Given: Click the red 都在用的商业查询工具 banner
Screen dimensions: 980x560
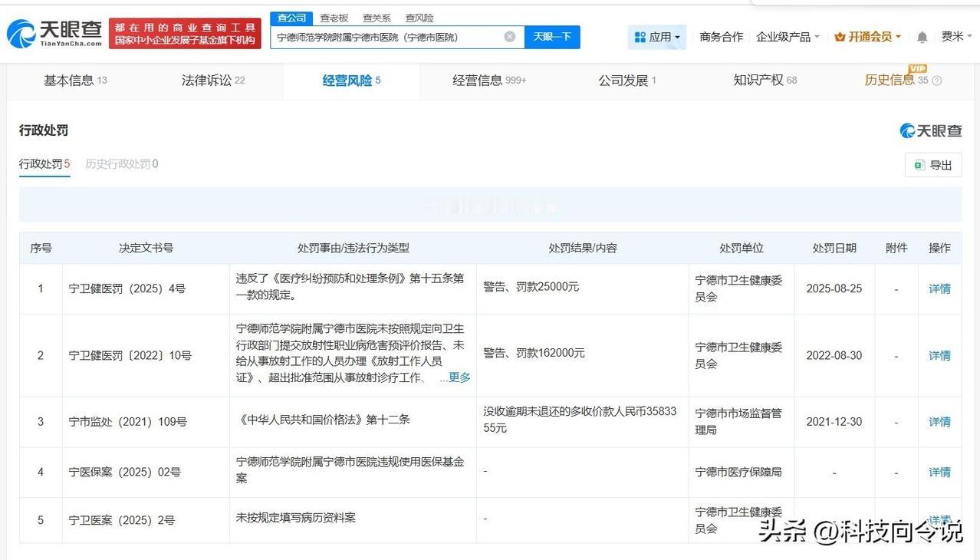Looking at the screenshot, I should [185, 34].
